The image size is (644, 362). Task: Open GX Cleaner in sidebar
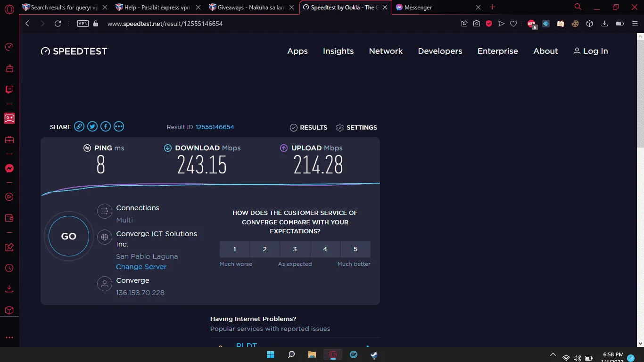click(x=9, y=69)
